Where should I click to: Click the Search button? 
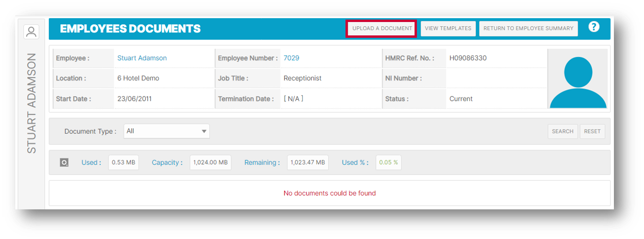[x=562, y=131]
